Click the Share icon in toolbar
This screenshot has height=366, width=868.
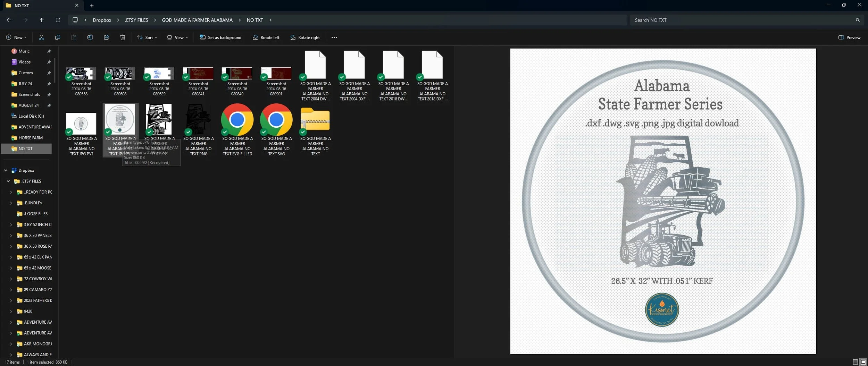coord(106,37)
